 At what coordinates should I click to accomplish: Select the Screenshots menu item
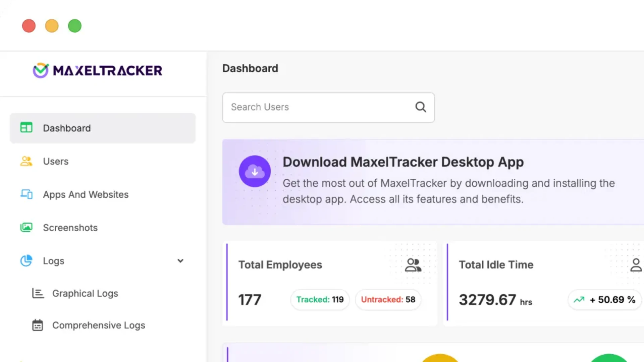click(70, 228)
